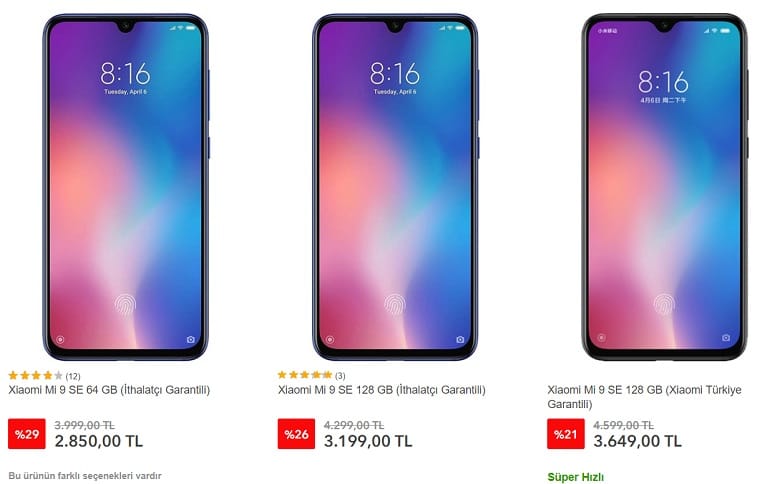Open the Mi 9 SE 128 GB İthalatçı phone image

tap(395, 187)
